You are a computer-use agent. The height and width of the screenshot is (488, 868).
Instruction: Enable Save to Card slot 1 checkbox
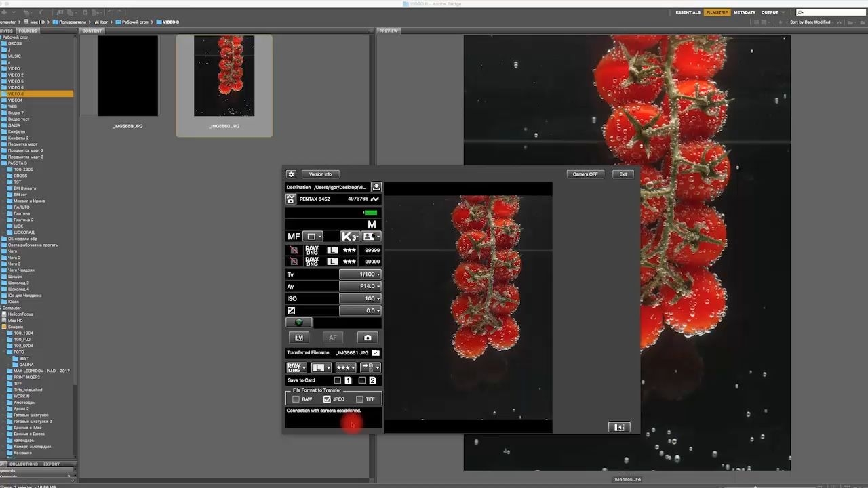tap(338, 380)
